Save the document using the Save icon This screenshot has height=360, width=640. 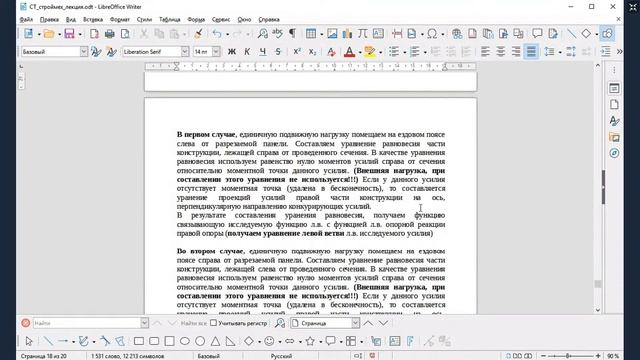pos(69,33)
